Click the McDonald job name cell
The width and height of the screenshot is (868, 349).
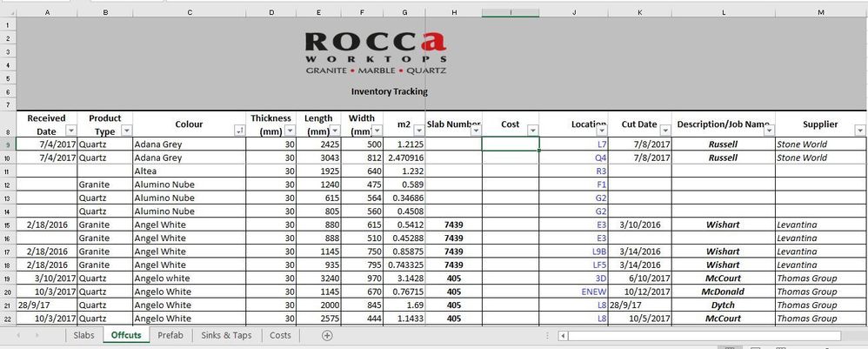[x=723, y=292]
